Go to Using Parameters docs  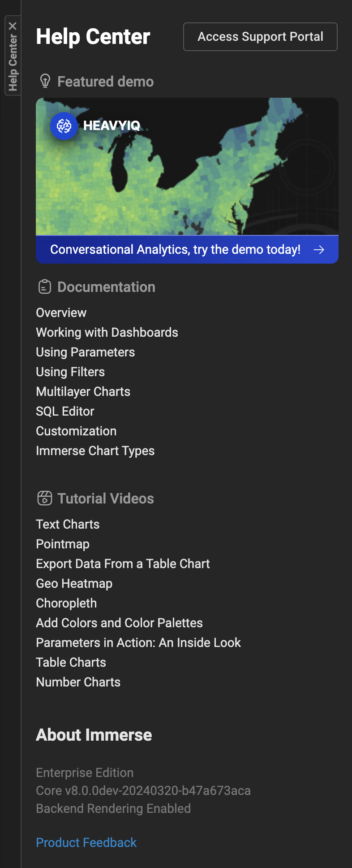click(86, 352)
